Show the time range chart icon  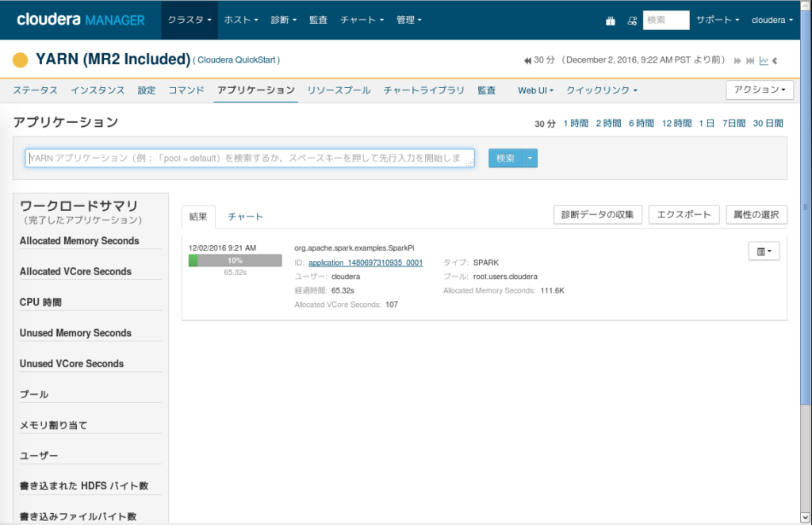click(764, 60)
